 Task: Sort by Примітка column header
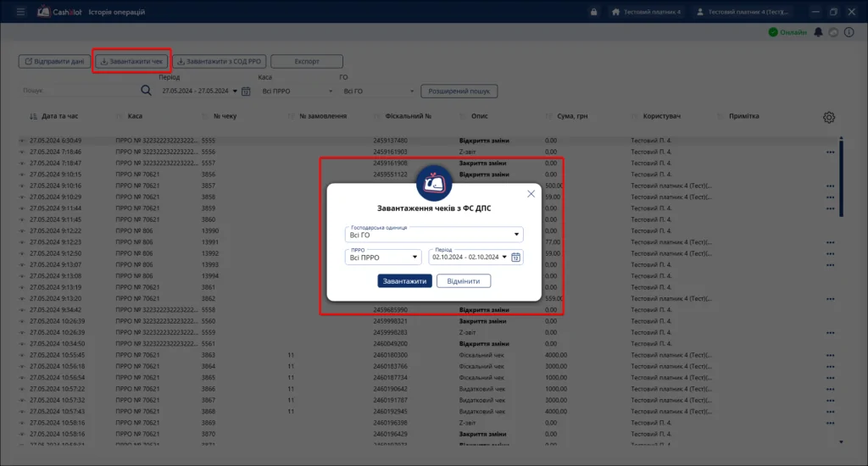[x=744, y=116]
